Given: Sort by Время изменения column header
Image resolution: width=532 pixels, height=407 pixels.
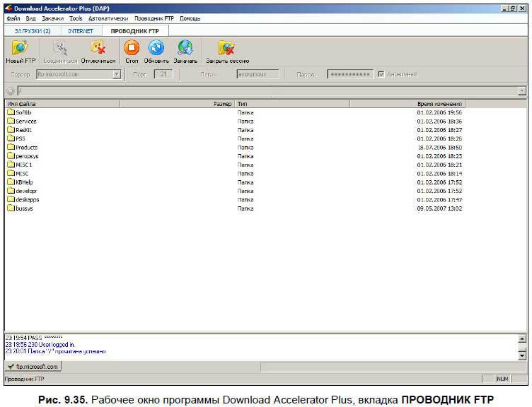Looking at the screenshot, I should pyautogui.click(x=439, y=104).
